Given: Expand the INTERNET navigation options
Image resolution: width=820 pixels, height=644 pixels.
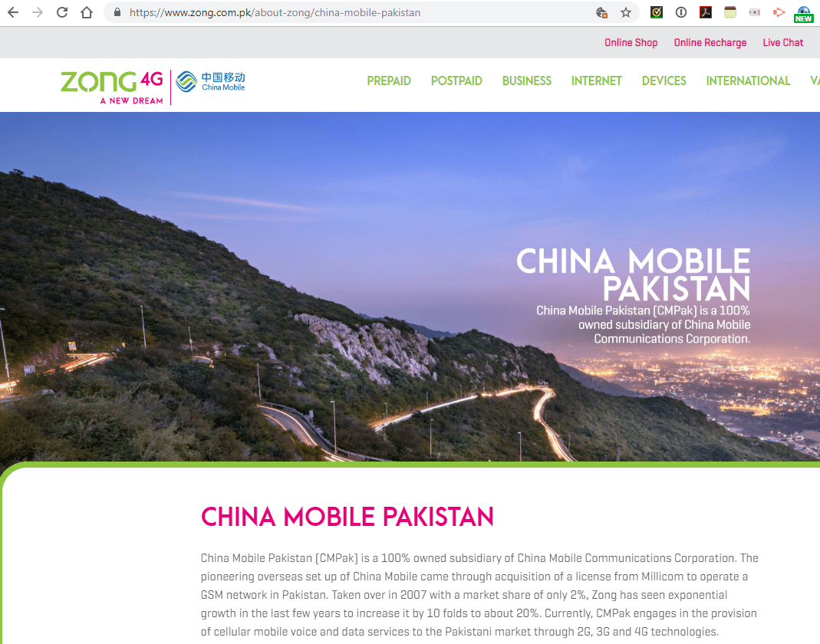Looking at the screenshot, I should (x=596, y=80).
